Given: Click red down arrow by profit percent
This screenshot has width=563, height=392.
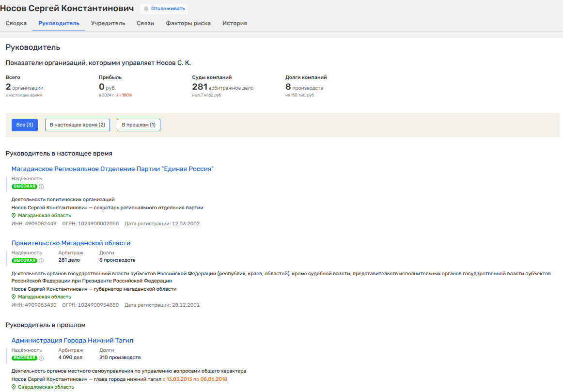Looking at the screenshot, I should pos(117,95).
